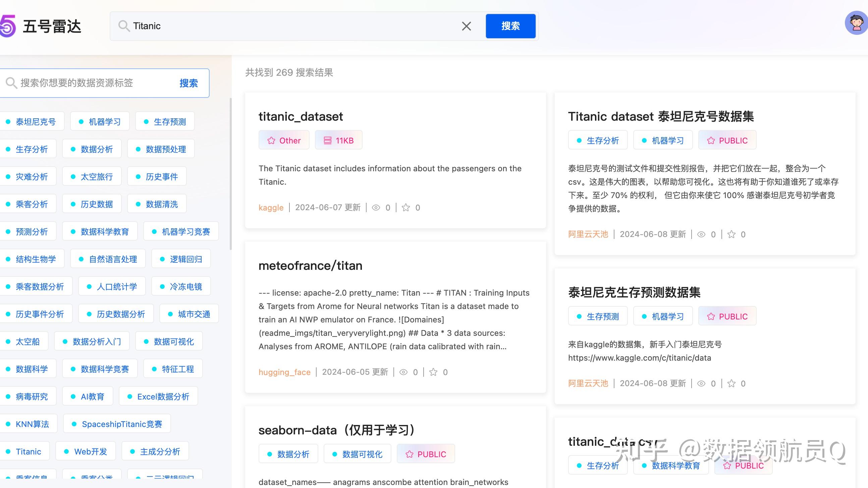This screenshot has height=488, width=868.
Task: Star the meteofrance/titan result
Action: pyautogui.click(x=433, y=372)
